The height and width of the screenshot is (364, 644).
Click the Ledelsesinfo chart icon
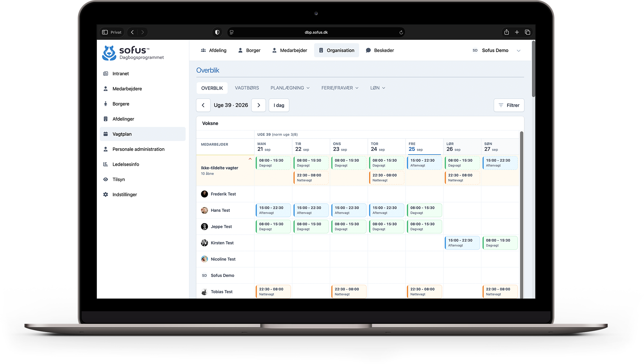click(106, 164)
